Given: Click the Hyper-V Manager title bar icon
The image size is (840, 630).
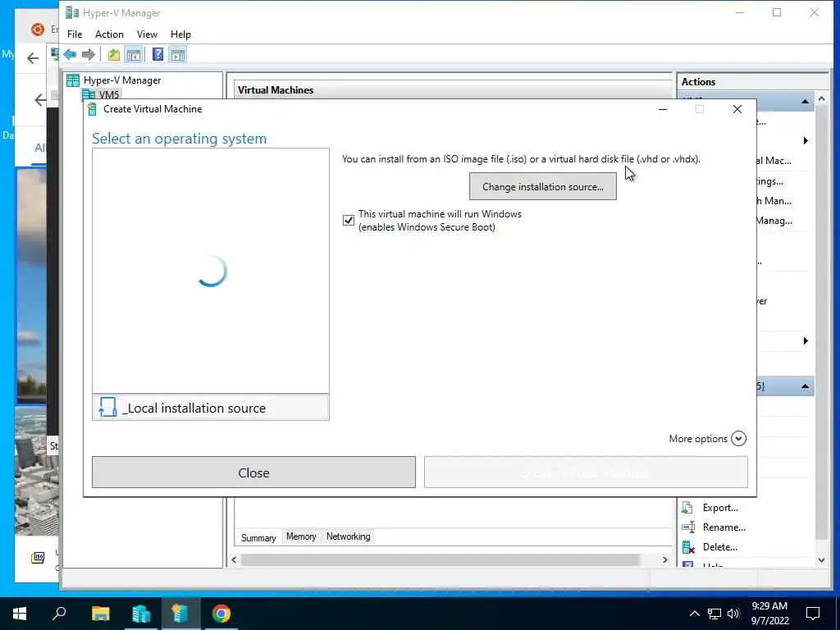Looking at the screenshot, I should [72, 12].
